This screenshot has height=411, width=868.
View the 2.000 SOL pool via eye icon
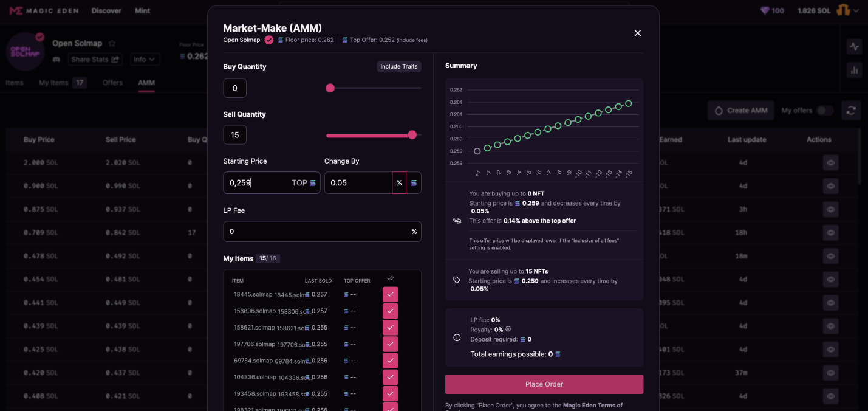[x=830, y=162]
